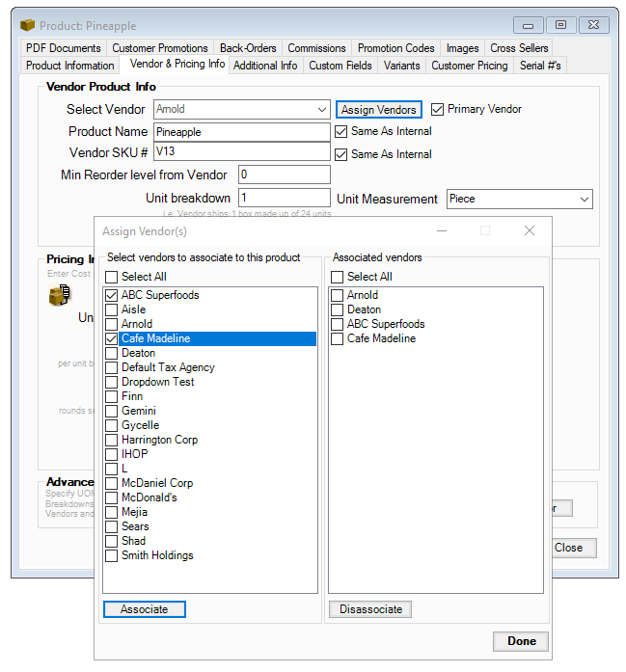Switch to the Customer Pricing tab
This screenshot has width=626, height=672.
(x=469, y=66)
